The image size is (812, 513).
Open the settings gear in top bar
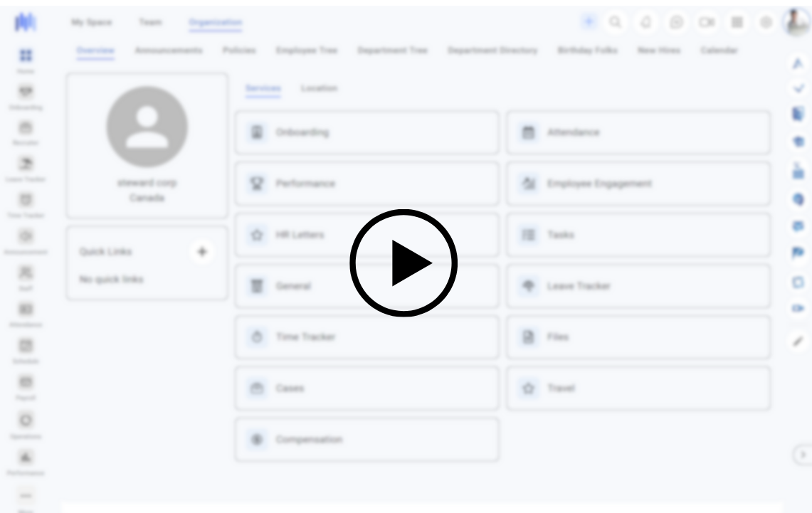766,23
